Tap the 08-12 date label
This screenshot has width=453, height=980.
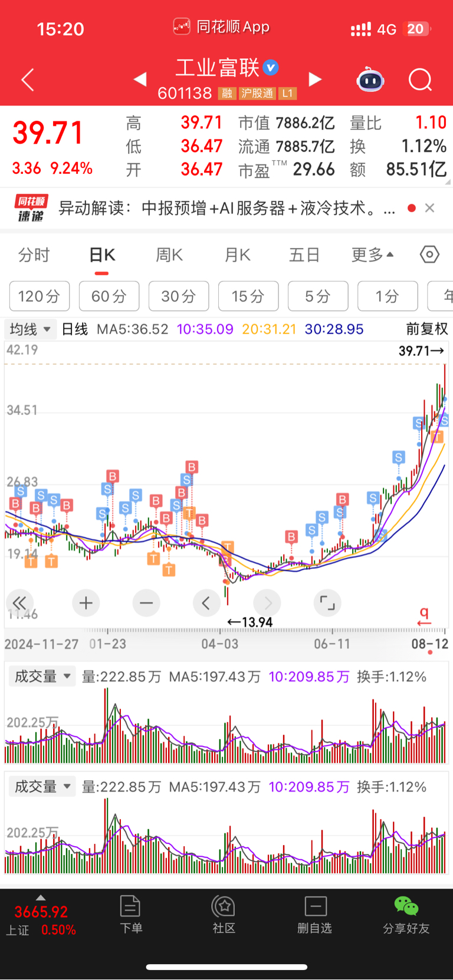coord(430,644)
